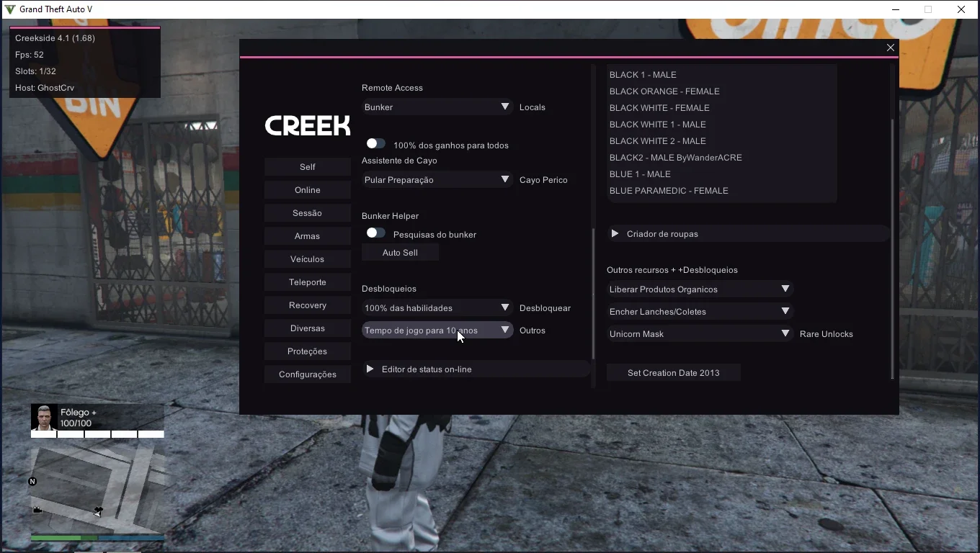Click the Fps: 52 text
The width and height of the screenshot is (980, 553).
30,55
